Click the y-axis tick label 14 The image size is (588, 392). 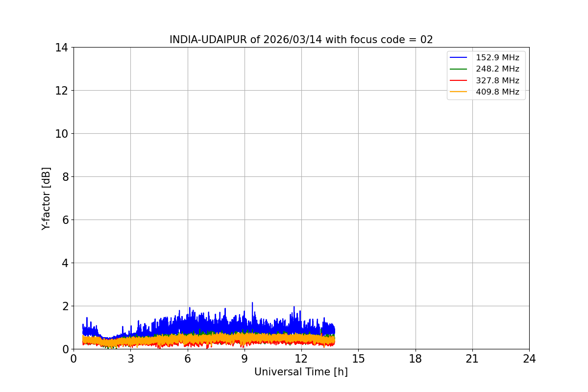coord(62,48)
